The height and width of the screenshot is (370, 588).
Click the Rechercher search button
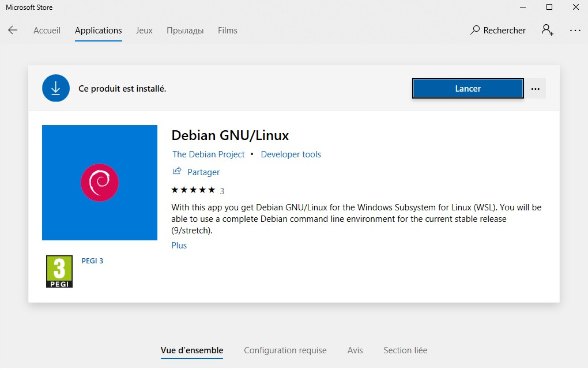pyautogui.click(x=498, y=31)
